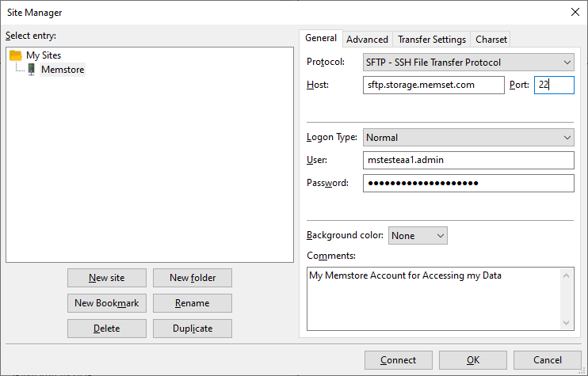Viewport: 588px width, 376px height.
Task: Click the Memstore server icon
Action: tap(32, 70)
